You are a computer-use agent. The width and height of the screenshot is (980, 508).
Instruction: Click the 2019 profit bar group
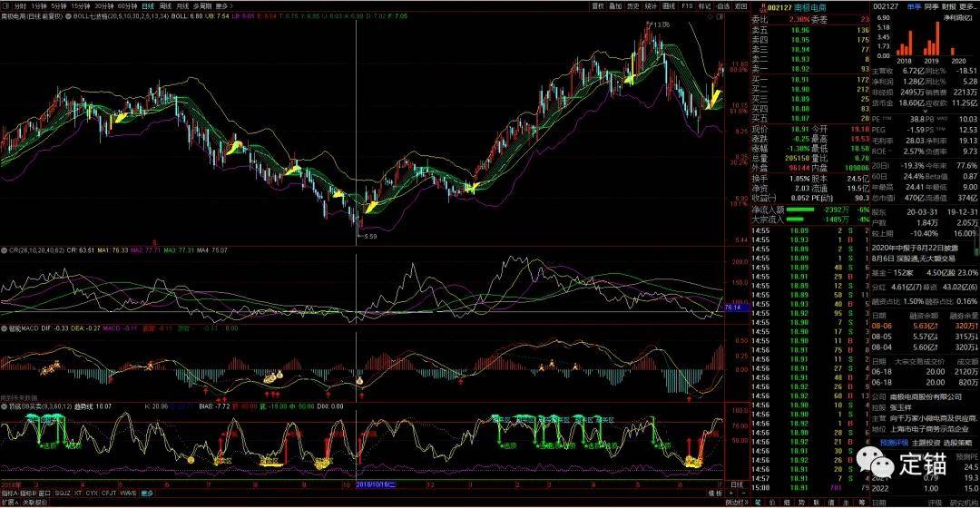pos(932,39)
